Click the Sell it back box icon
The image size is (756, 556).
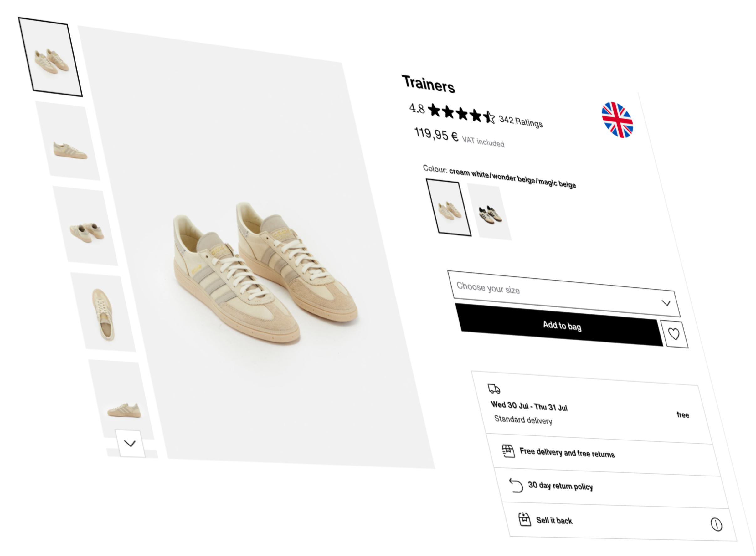(x=524, y=519)
